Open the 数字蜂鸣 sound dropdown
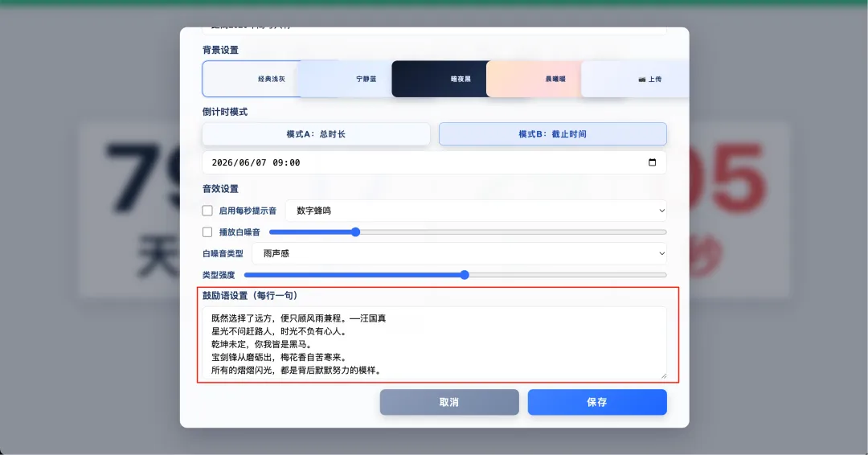Viewport: 868px width, 455px height. coord(476,211)
